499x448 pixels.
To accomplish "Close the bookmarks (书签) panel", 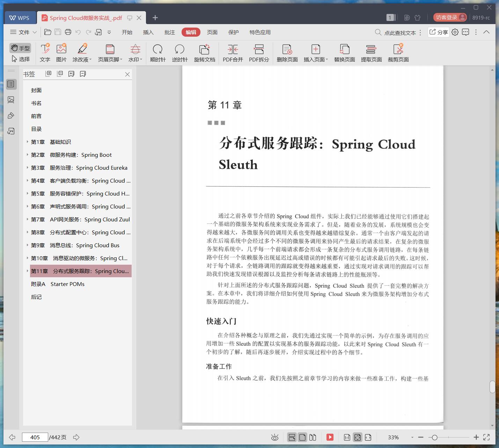I will click(x=127, y=74).
